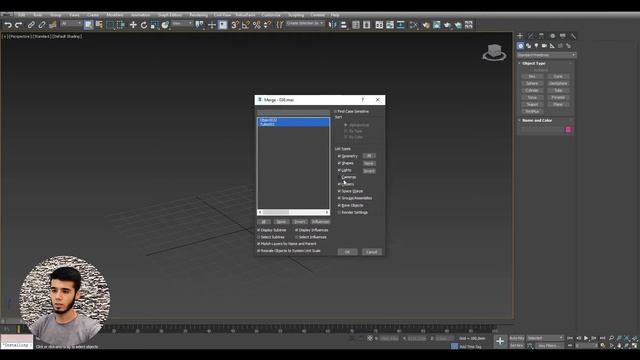Screen dimensions: 640x360
Task: Toggle Rescale Objects to System Unit Scale
Action: (x=259, y=251)
